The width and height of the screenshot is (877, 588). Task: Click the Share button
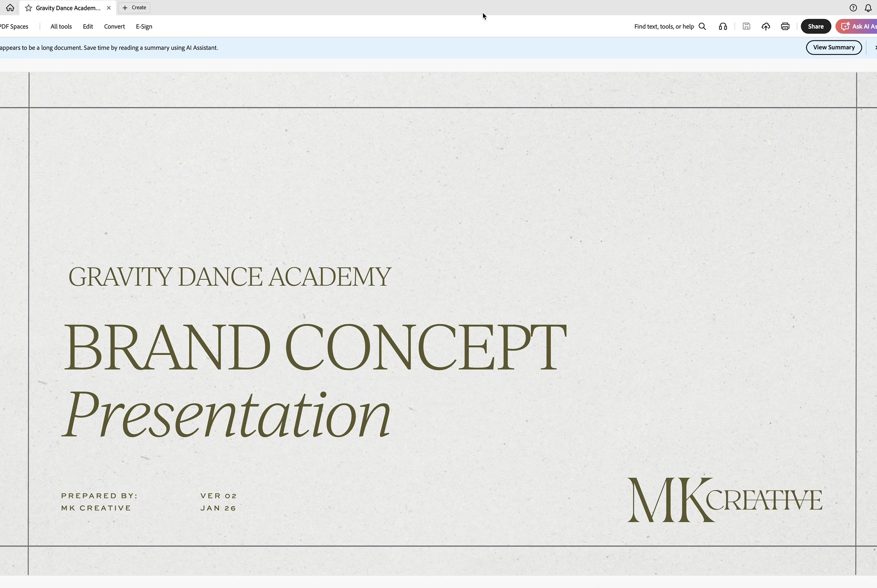click(x=816, y=27)
